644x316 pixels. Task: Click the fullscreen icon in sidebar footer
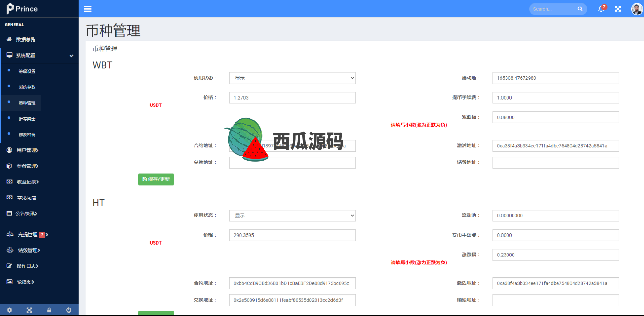(29, 310)
